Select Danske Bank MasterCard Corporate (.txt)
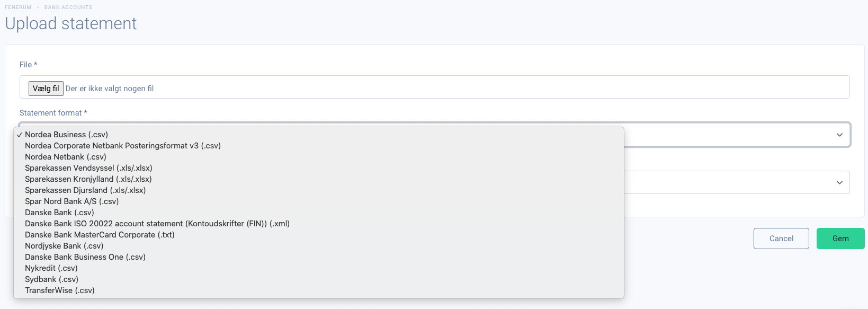This screenshot has width=868, height=309. 319,235
